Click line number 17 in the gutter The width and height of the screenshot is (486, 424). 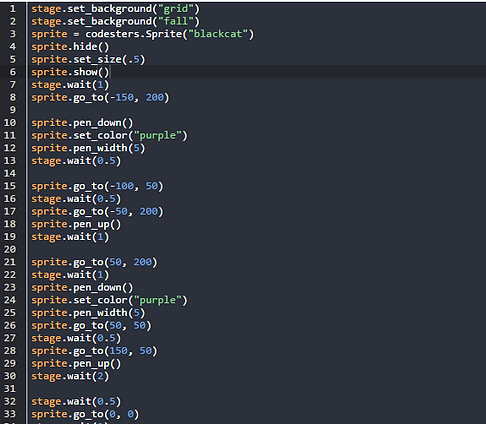click(x=10, y=211)
